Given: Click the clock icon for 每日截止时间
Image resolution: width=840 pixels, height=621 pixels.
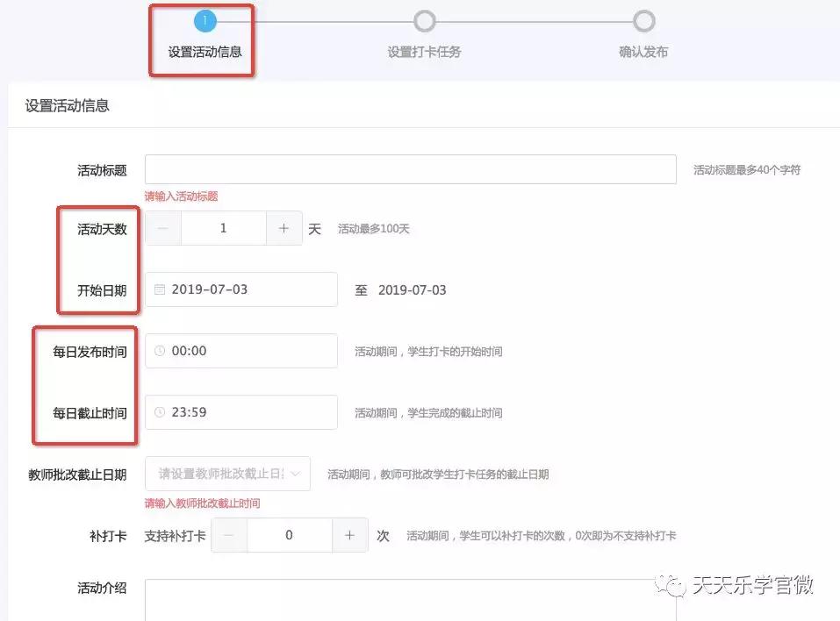Looking at the screenshot, I should [159, 412].
